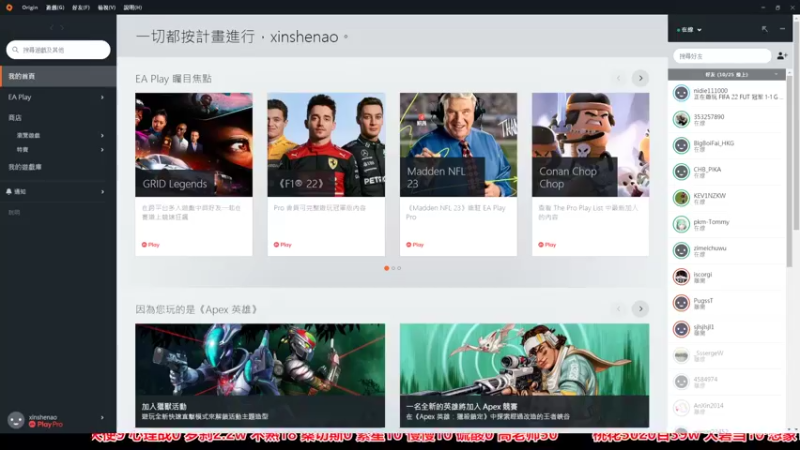Click the friend search field

[722, 56]
